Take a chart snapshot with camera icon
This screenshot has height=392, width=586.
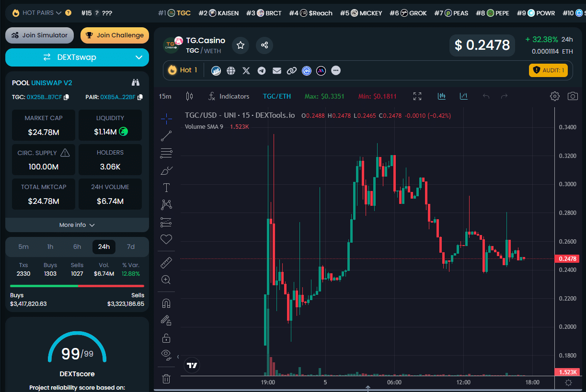coord(573,96)
